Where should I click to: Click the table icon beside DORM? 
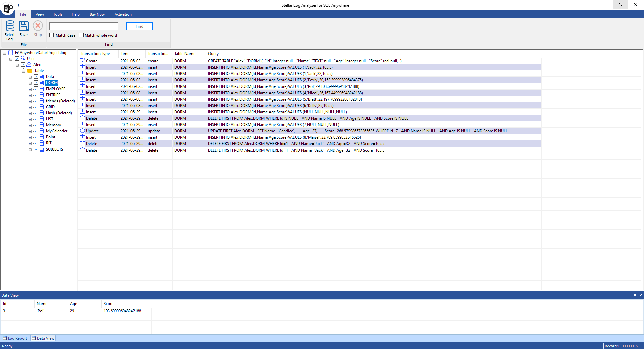[42, 83]
